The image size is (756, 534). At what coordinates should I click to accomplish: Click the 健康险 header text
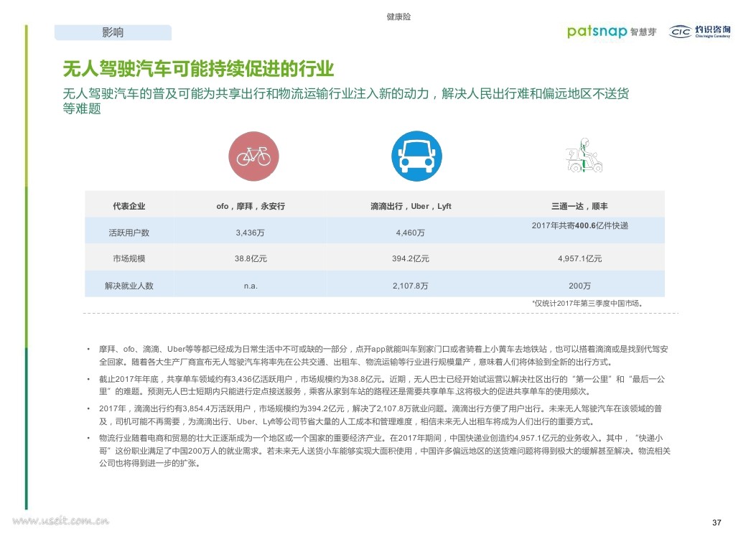[398, 17]
